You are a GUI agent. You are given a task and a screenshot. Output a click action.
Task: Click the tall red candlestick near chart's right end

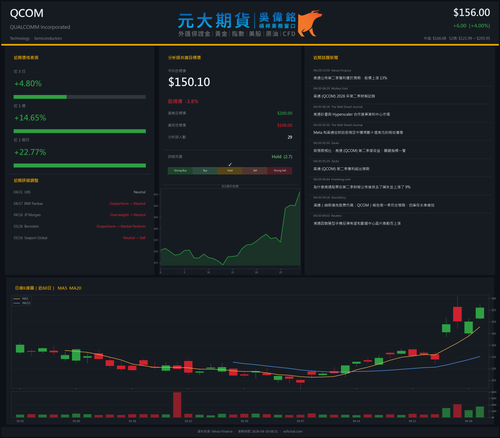tap(457, 314)
